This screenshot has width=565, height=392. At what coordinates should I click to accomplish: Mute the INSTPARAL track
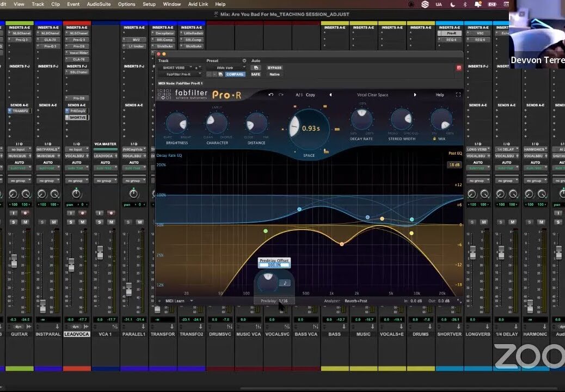pyautogui.click(x=54, y=222)
